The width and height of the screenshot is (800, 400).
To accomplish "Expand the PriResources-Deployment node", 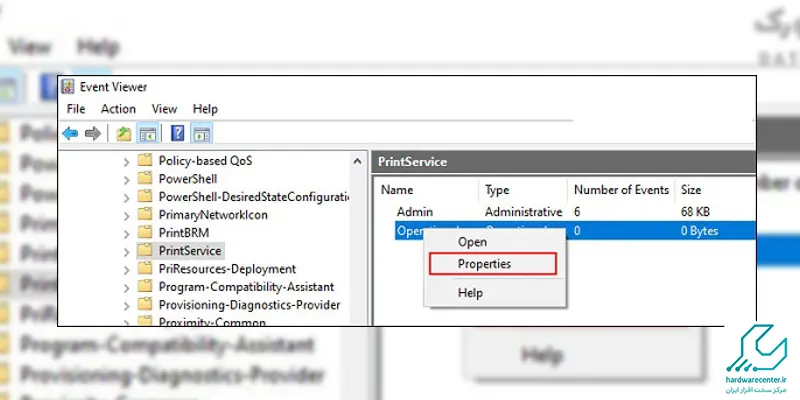I will (x=127, y=269).
